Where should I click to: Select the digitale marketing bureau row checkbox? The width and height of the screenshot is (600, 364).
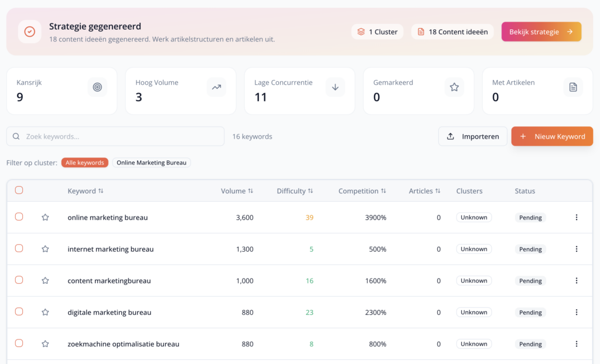click(19, 311)
